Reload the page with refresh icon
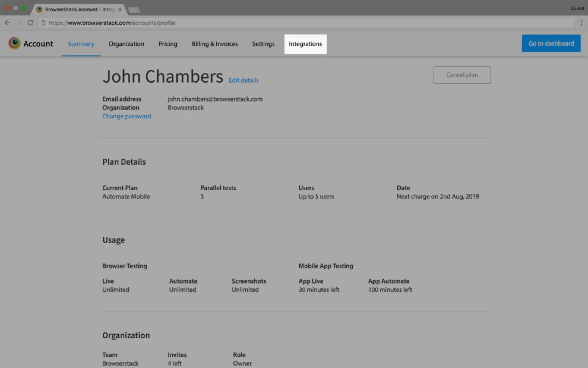This screenshot has width=588, height=368. point(30,23)
